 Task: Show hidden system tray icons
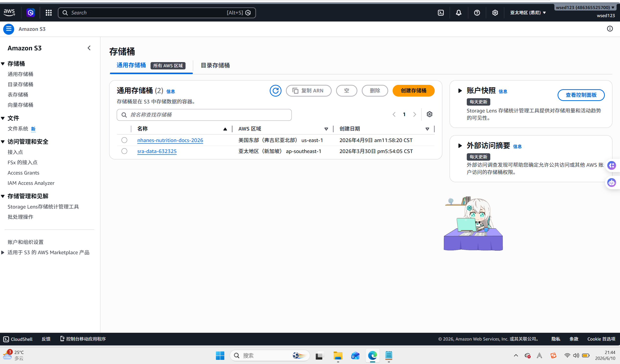tap(516, 355)
